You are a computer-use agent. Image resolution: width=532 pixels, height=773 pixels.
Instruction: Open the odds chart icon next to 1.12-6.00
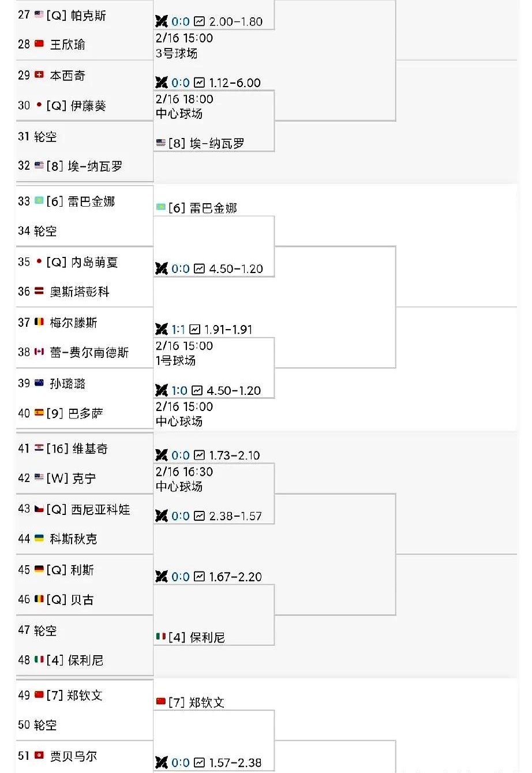[x=199, y=83]
